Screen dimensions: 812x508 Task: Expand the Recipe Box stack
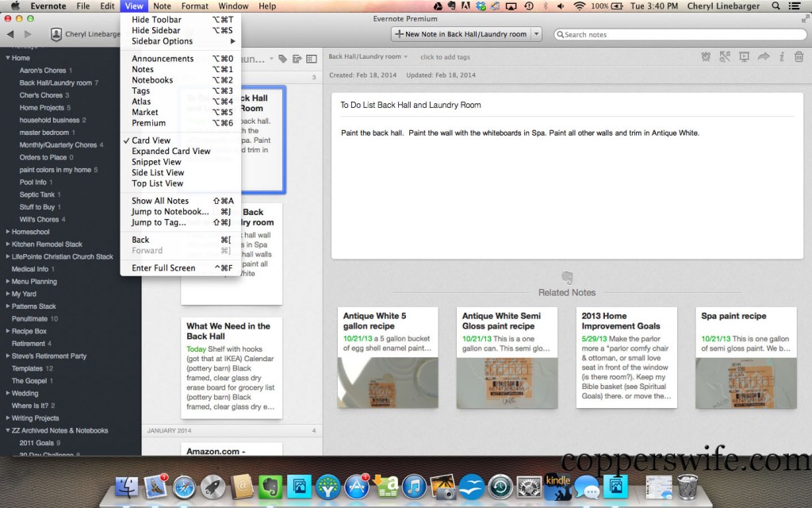tap(8, 331)
